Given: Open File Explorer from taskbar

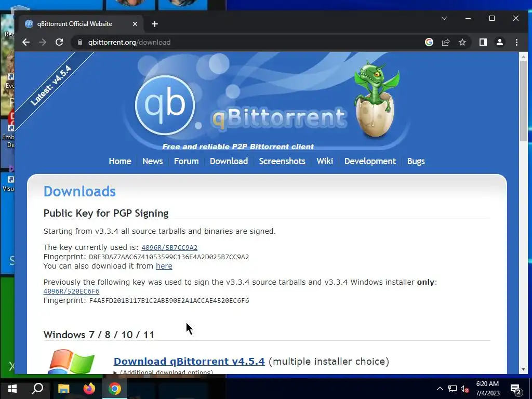Looking at the screenshot, I should (x=63, y=389).
